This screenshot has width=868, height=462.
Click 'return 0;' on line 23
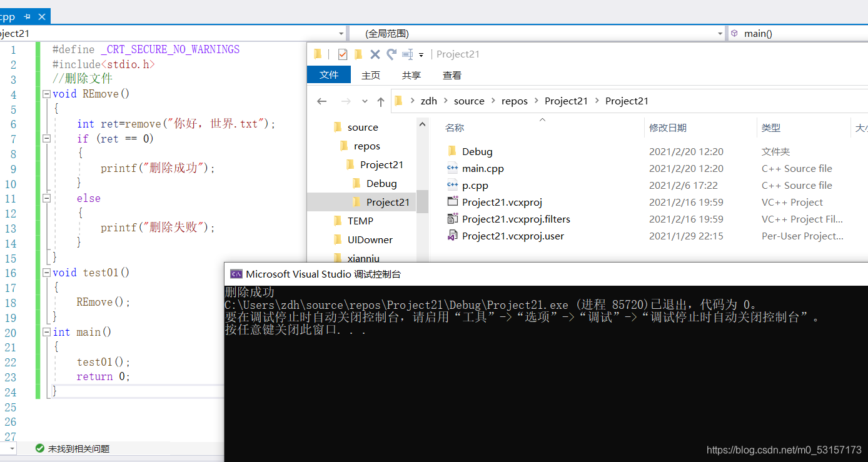click(103, 376)
